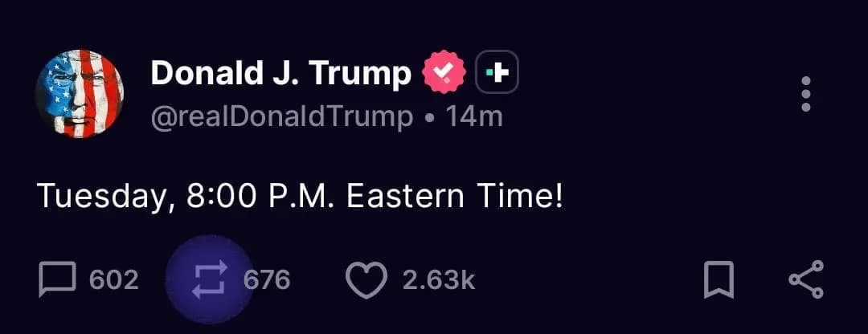Click the 676 reposts count
868x334 pixels.
point(267,279)
